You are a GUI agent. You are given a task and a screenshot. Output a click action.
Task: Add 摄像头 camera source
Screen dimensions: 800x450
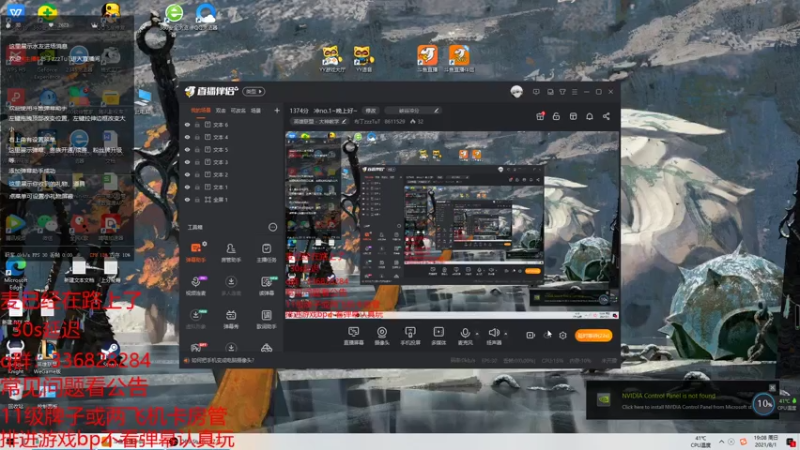coord(382,336)
